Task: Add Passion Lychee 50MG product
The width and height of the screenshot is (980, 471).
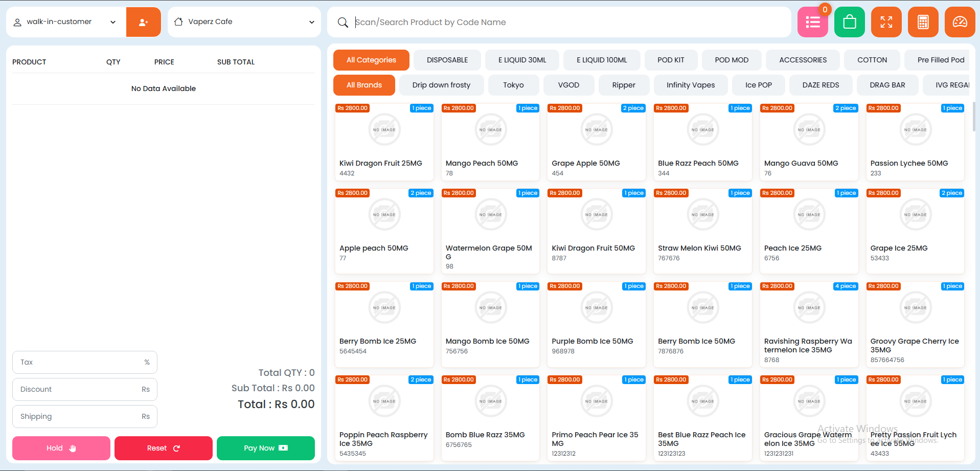Action: [x=916, y=142]
